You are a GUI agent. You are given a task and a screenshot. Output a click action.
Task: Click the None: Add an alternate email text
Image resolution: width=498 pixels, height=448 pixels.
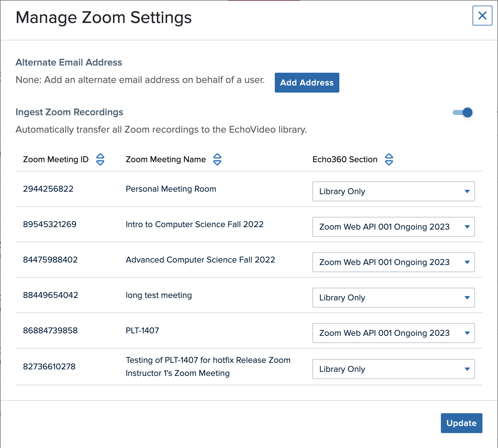(x=140, y=80)
